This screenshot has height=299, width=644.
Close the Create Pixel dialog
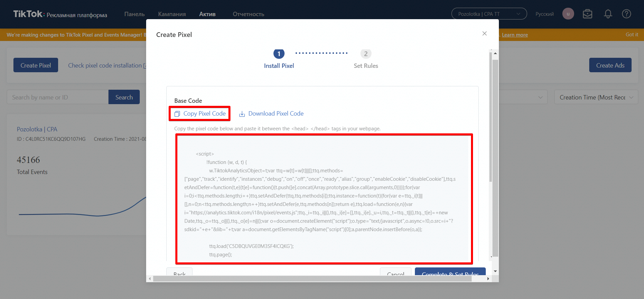[x=484, y=34]
